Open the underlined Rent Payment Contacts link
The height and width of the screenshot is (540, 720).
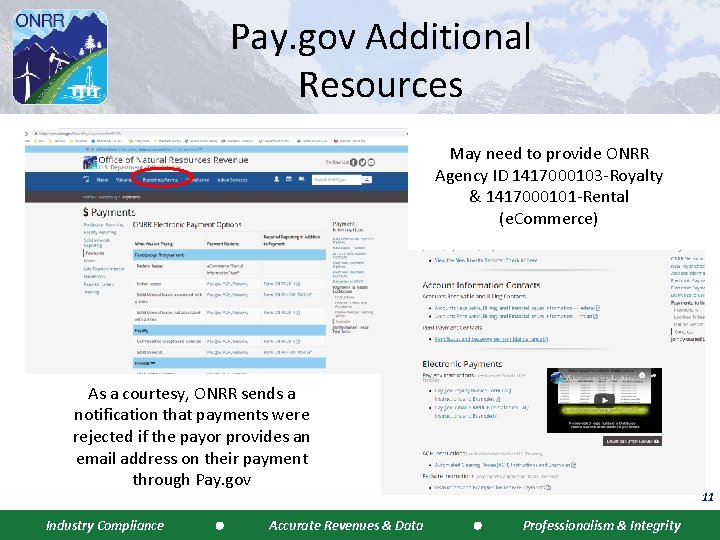(x=491, y=339)
